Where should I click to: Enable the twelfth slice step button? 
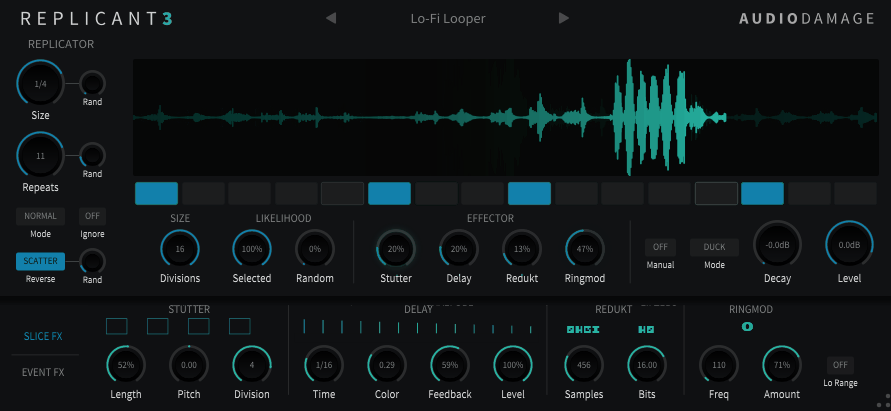pos(669,193)
